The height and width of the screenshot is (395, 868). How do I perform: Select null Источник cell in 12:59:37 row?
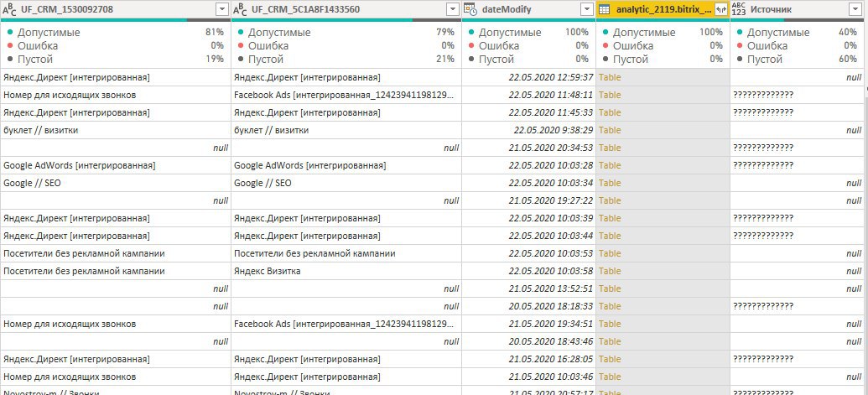point(798,77)
